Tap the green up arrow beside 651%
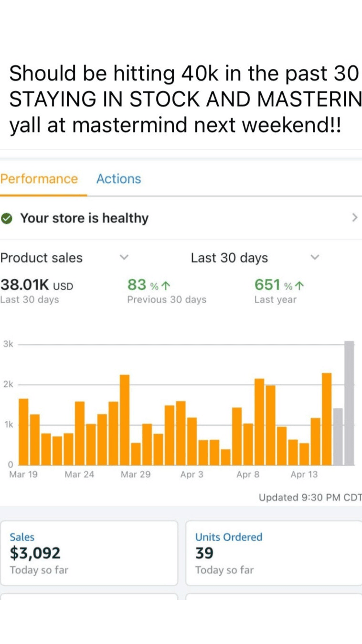The image size is (362, 644). click(299, 286)
